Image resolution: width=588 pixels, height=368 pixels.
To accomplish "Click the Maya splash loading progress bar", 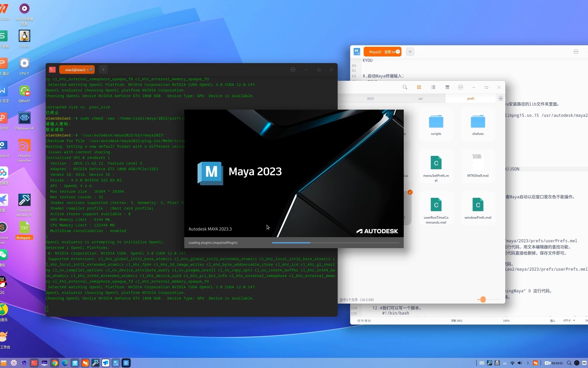I will pyautogui.click(x=335, y=243).
